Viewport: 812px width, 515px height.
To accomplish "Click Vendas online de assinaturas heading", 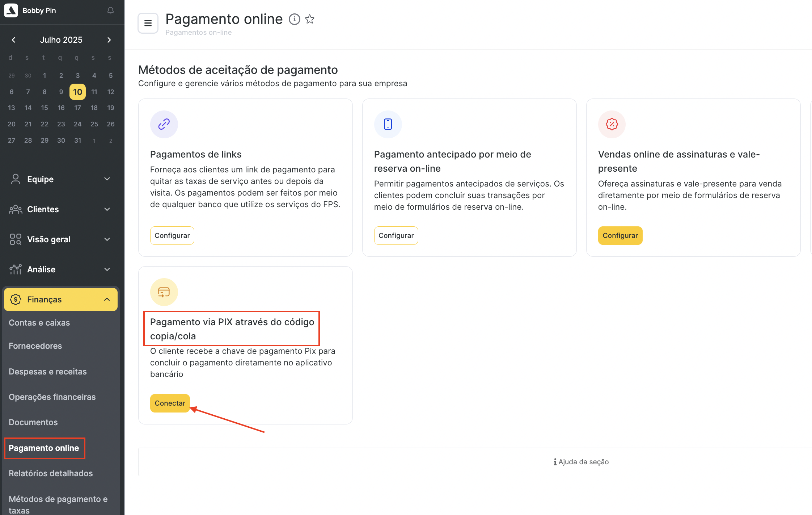I will click(x=679, y=161).
